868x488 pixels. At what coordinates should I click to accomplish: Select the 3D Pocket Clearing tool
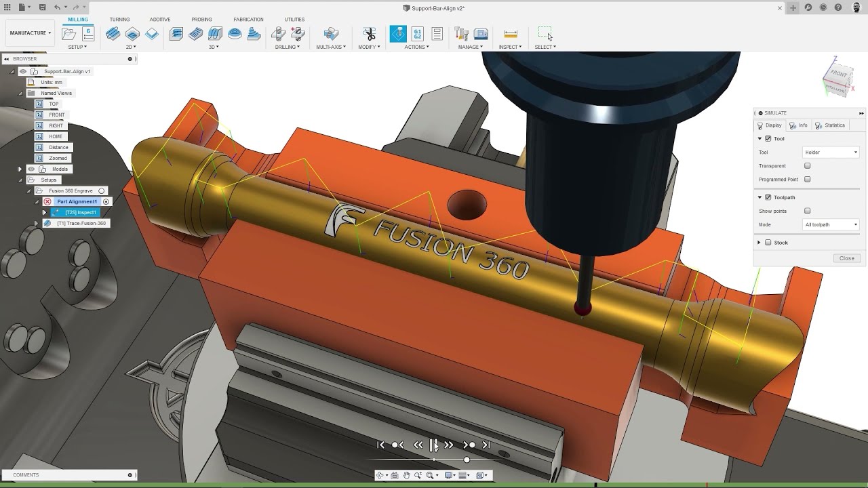pos(196,34)
